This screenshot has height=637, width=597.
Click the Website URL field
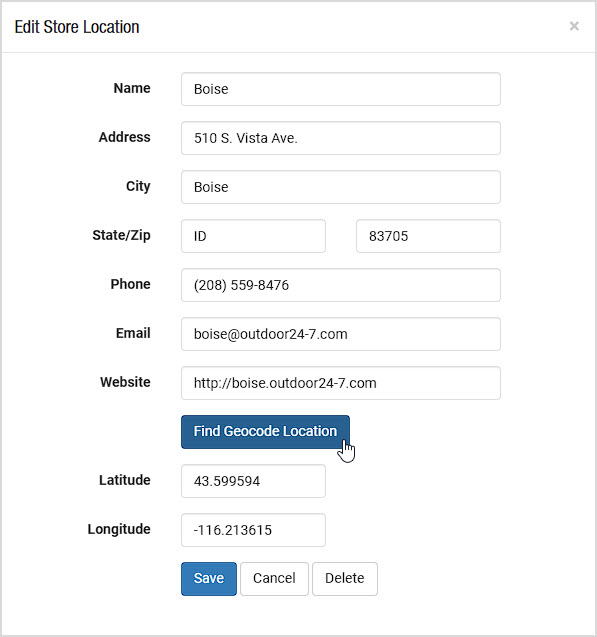[341, 383]
